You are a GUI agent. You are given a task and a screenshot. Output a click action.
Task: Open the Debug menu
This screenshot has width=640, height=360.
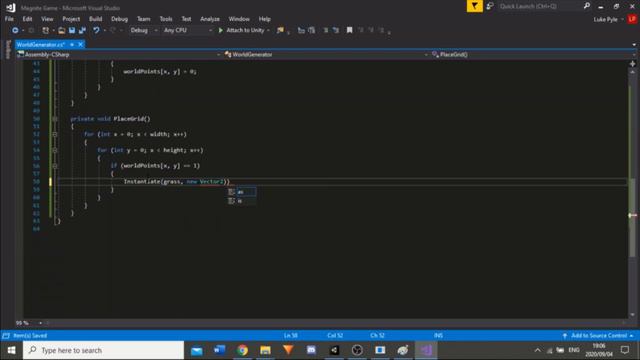119,19
